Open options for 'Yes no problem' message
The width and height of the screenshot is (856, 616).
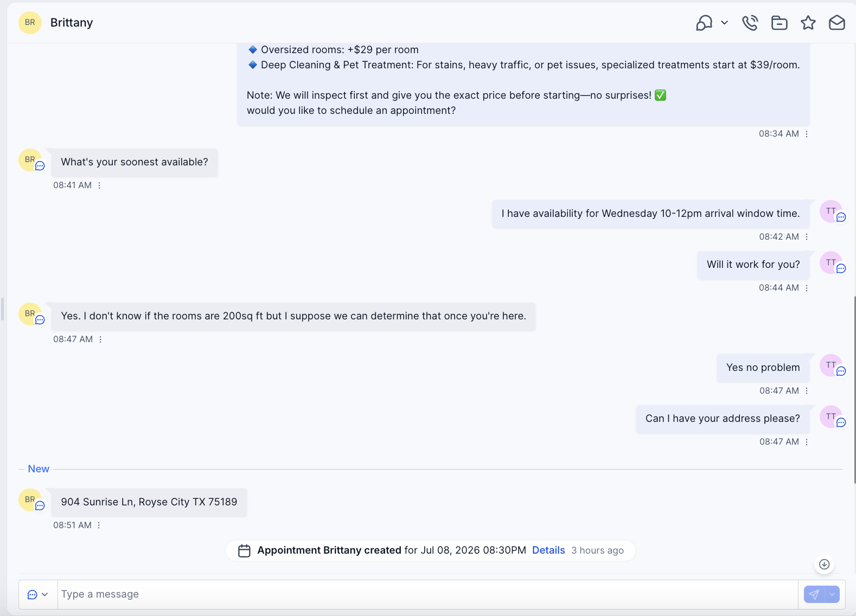[807, 391]
